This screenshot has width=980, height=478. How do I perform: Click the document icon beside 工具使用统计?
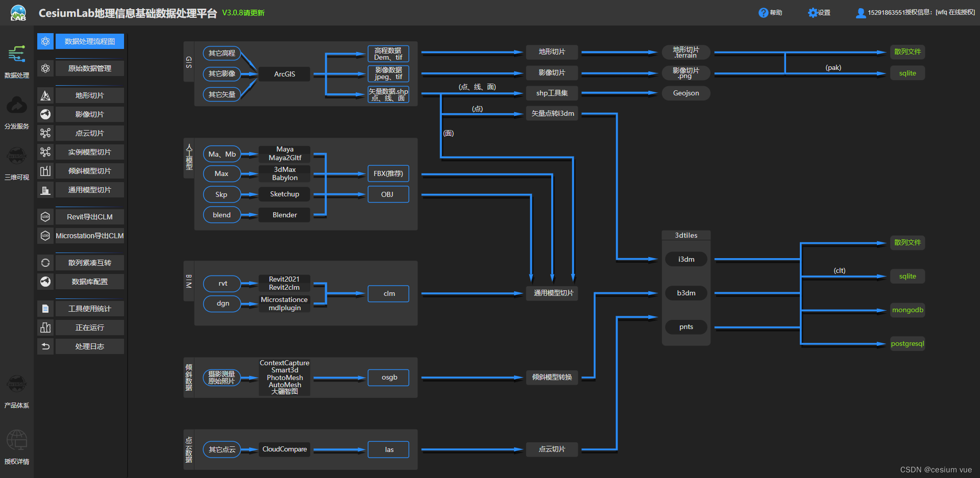[x=45, y=309]
